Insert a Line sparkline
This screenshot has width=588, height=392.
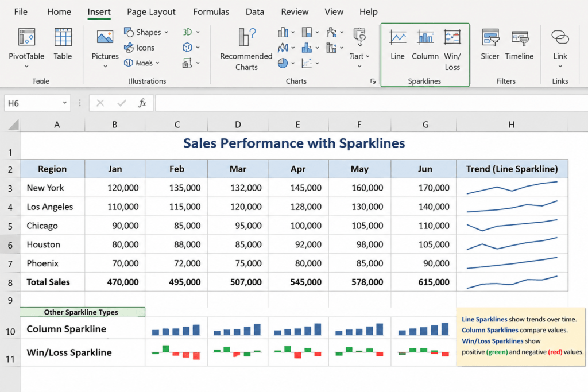pyautogui.click(x=397, y=37)
